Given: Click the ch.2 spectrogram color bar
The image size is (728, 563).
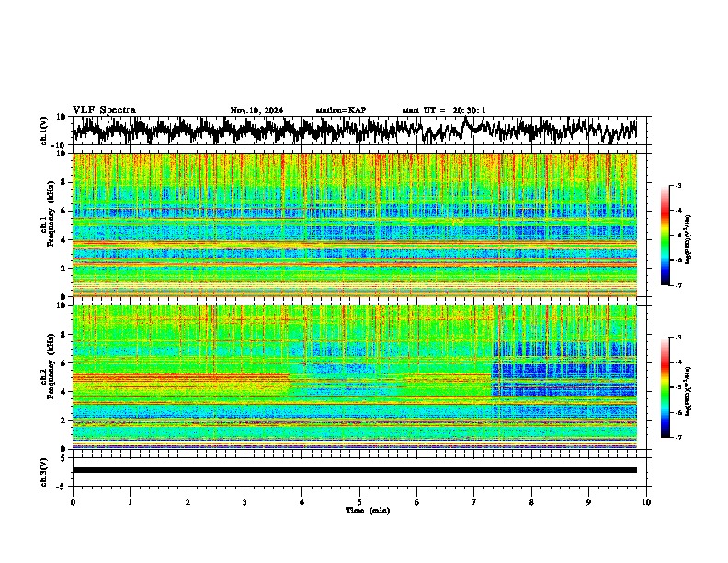Looking at the screenshot, I should pyautogui.click(x=665, y=387).
